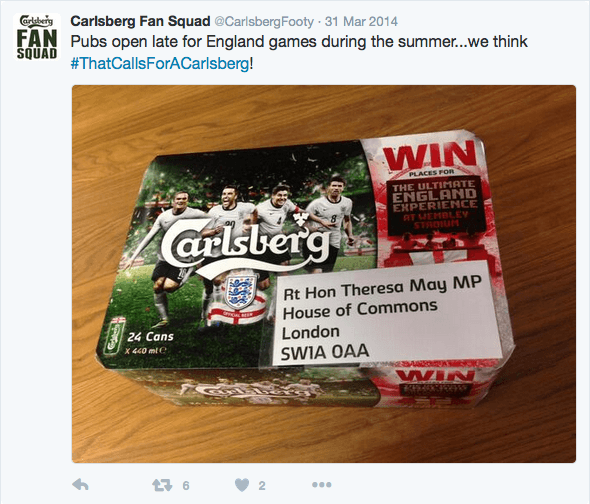590x504 pixels.
Task: Click the Carlsberg Fan Squad account name
Action: [140, 21]
